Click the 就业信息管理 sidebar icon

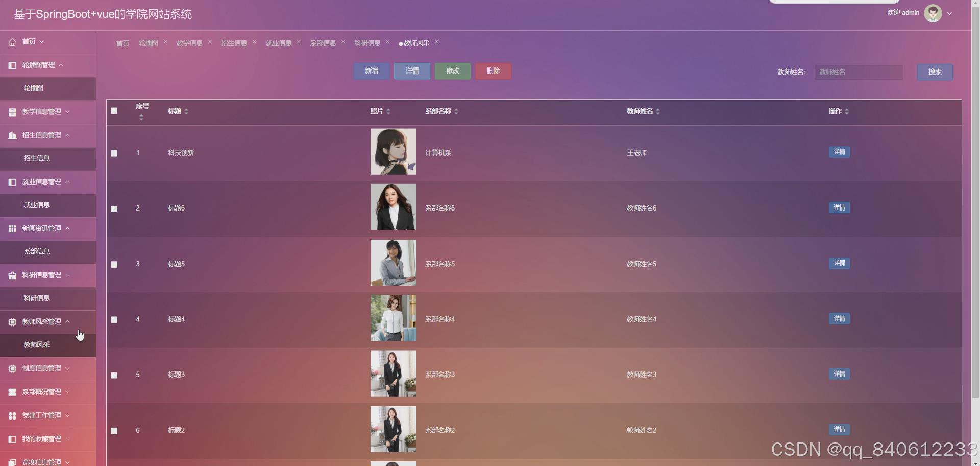[x=12, y=182]
